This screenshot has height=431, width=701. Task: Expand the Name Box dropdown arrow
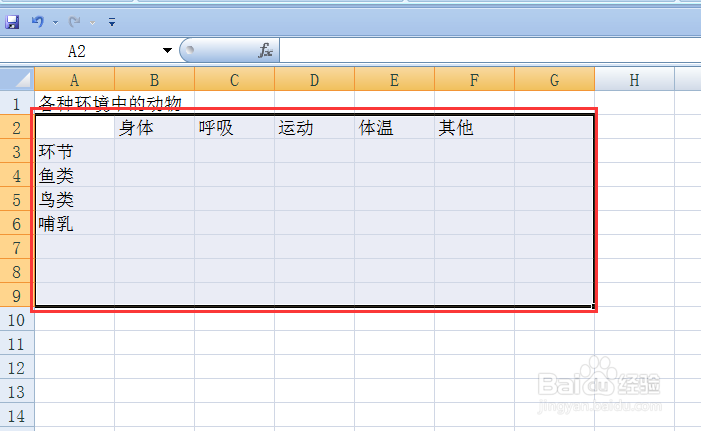(x=167, y=51)
